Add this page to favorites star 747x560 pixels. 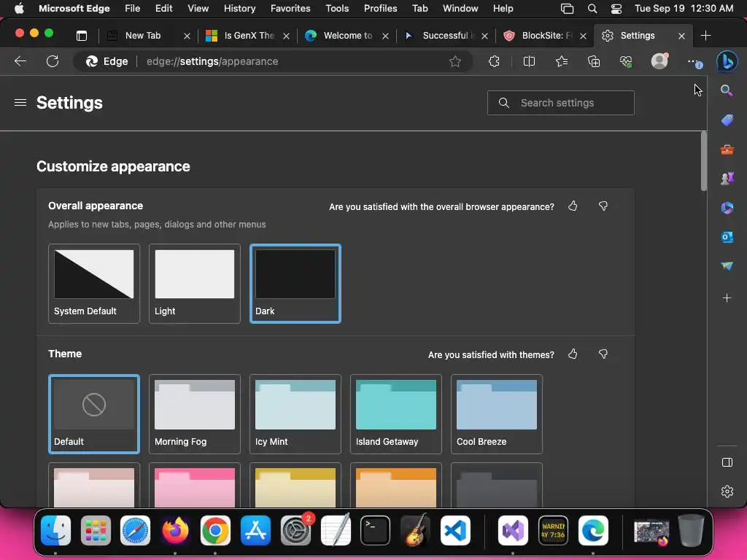(x=455, y=61)
